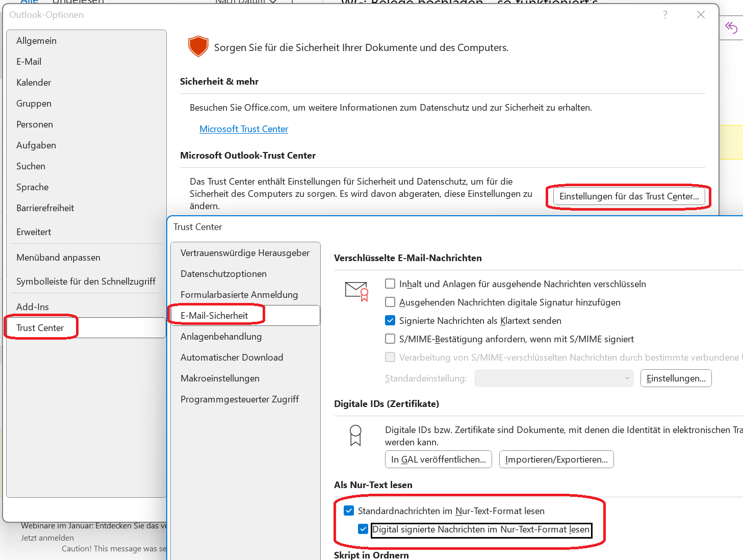The height and width of the screenshot is (560, 743).
Task: Click the help question mark in Outlook-Optionen
Action: [665, 15]
